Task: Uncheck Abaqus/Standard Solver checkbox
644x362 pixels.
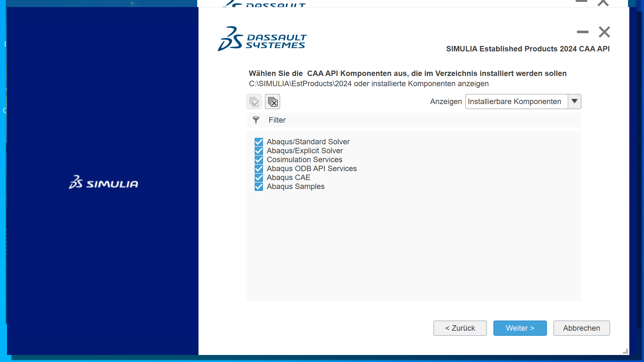Action: (x=259, y=142)
